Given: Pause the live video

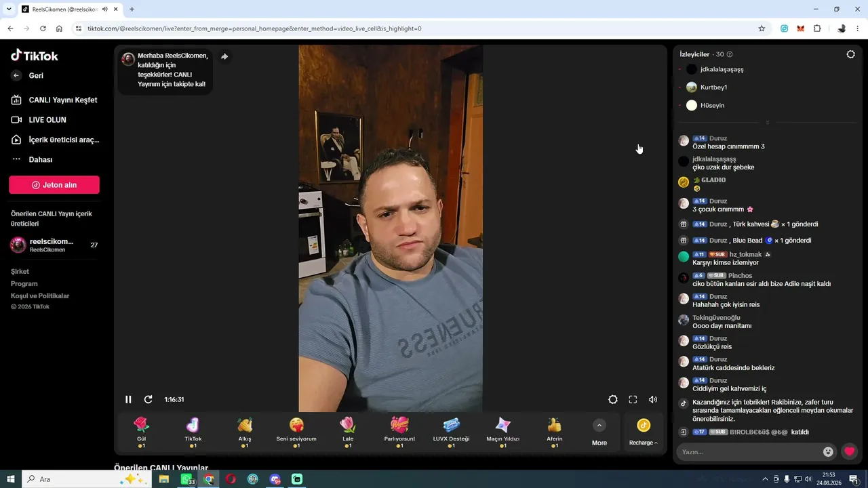Looking at the screenshot, I should [x=128, y=399].
